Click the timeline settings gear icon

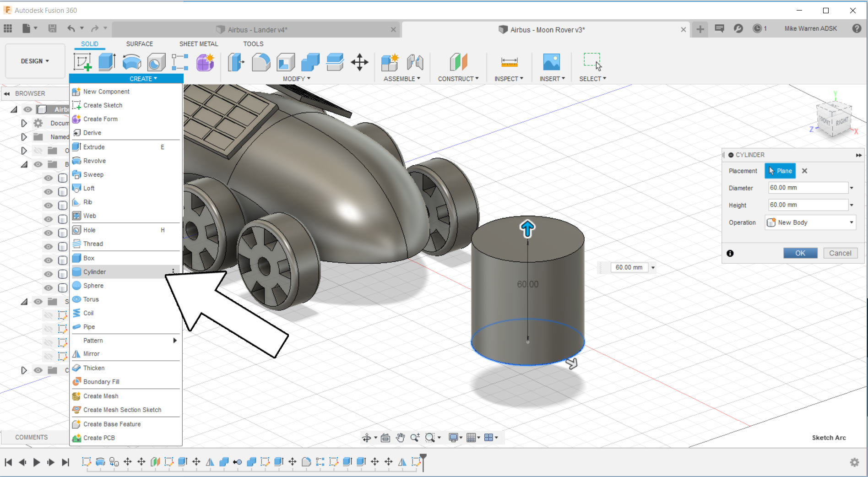pyautogui.click(x=854, y=462)
